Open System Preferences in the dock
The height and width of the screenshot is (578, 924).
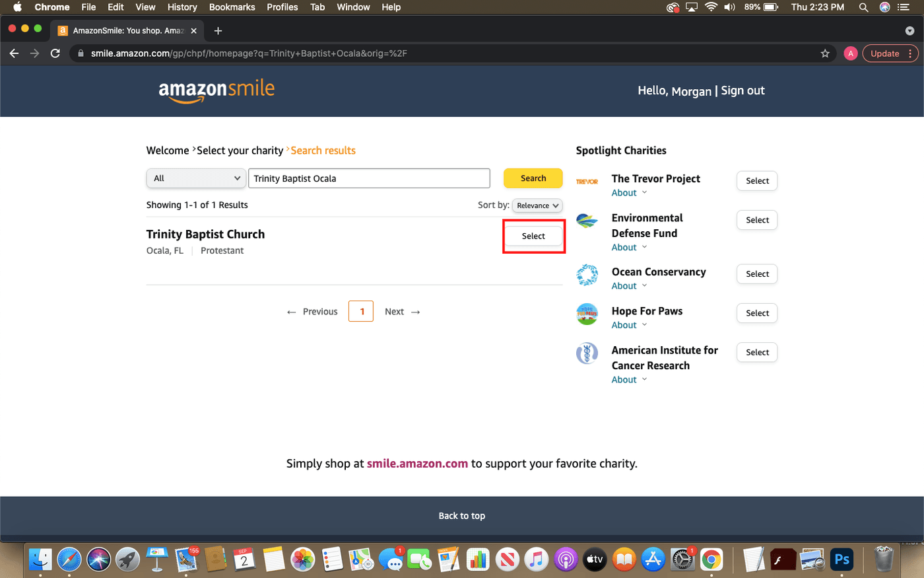pyautogui.click(x=682, y=560)
